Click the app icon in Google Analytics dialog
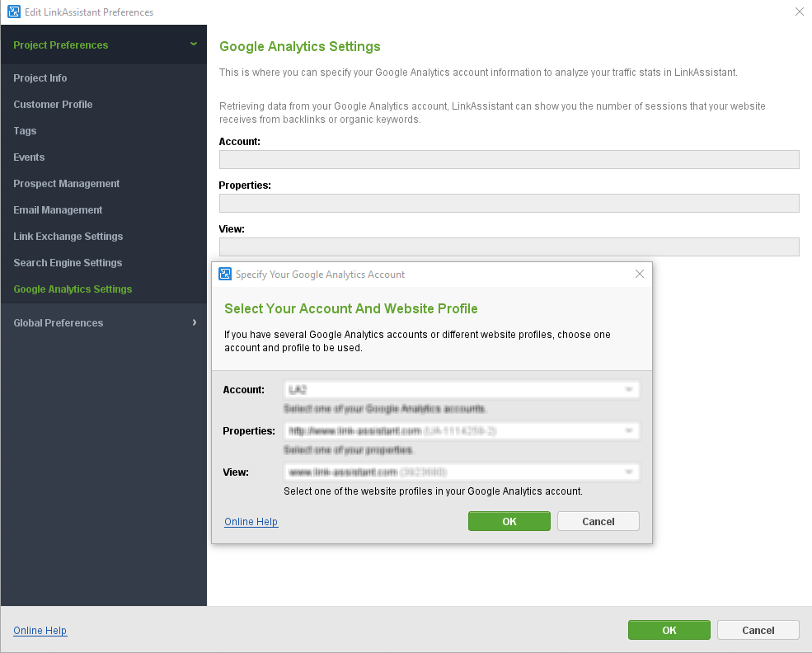812x653 pixels. click(225, 274)
